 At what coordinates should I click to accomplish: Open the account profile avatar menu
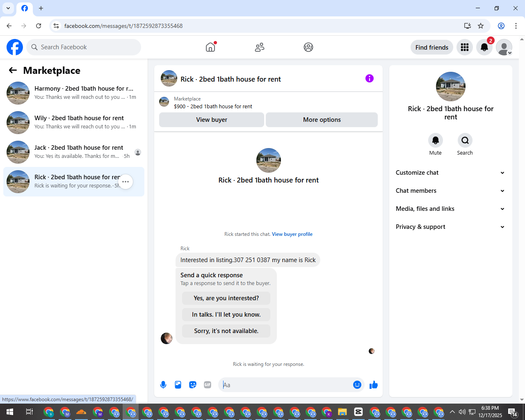click(x=504, y=47)
